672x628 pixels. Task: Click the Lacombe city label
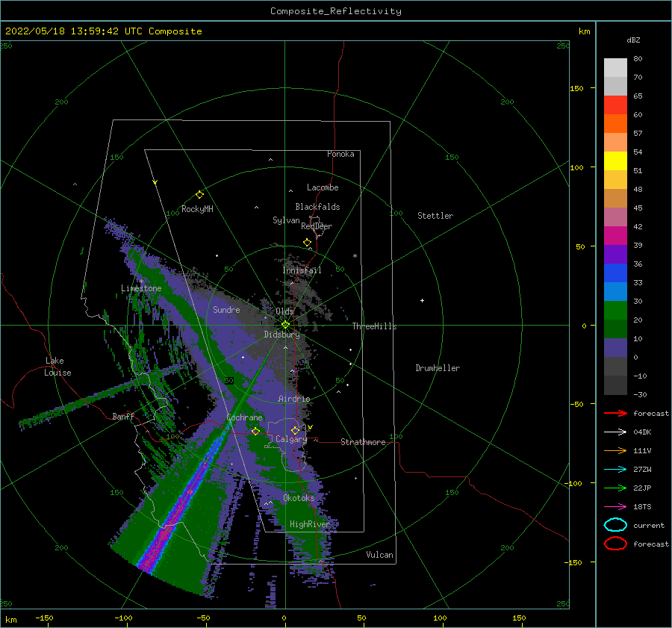(323, 187)
